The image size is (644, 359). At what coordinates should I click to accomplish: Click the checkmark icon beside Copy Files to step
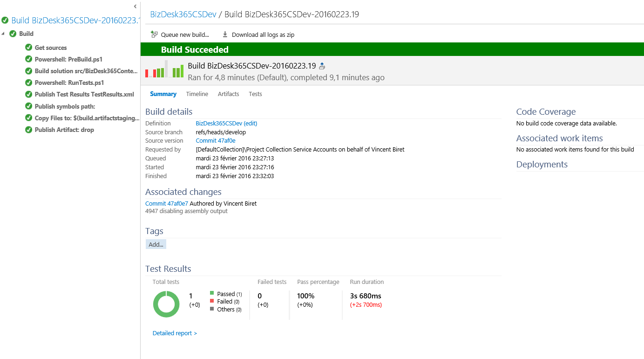coord(28,118)
